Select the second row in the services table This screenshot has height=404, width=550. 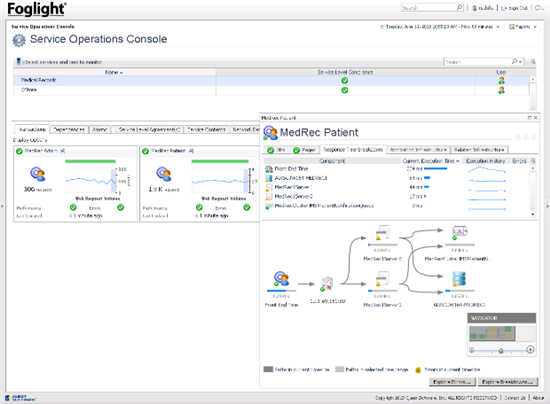pos(271,90)
